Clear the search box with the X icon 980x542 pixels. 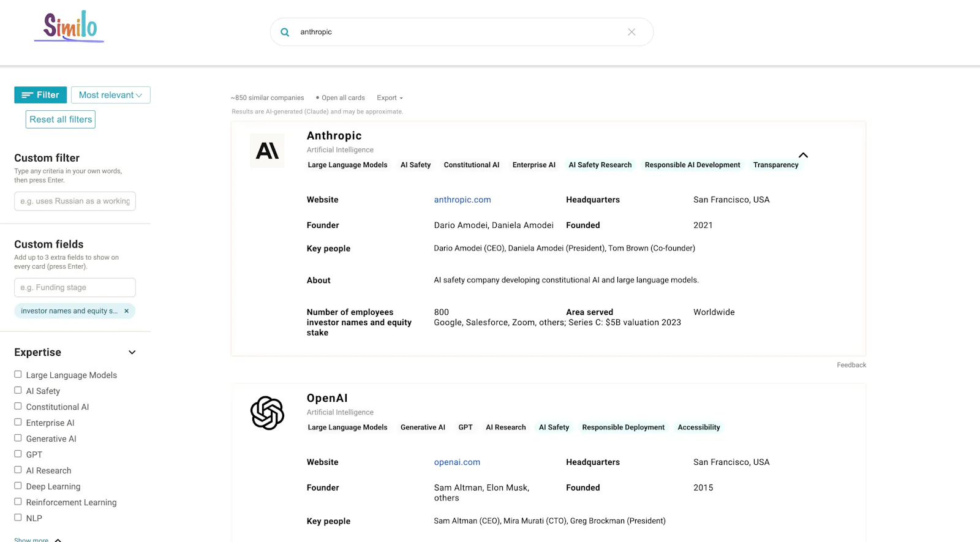[x=631, y=32]
